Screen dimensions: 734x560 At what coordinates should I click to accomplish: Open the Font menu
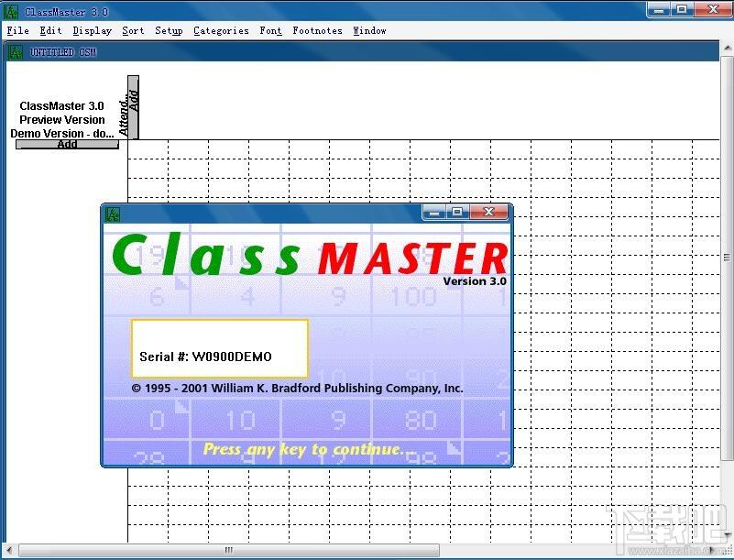(270, 31)
